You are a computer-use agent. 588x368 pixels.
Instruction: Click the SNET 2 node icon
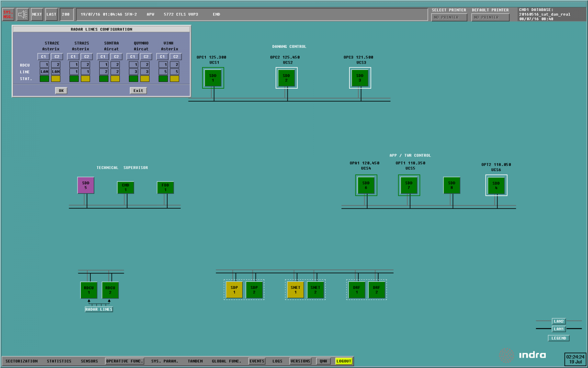point(315,290)
